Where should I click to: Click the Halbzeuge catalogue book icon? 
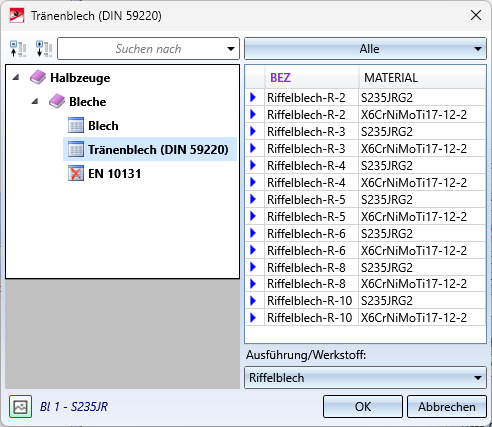(x=38, y=77)
